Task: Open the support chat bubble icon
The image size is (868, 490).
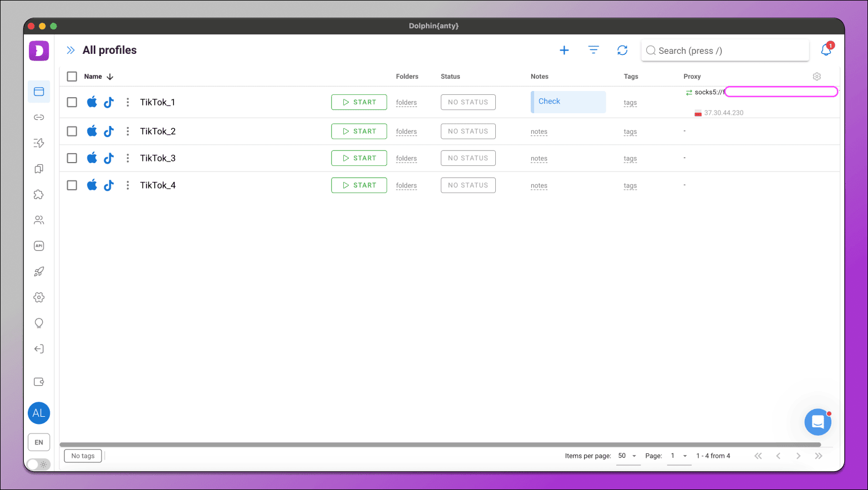Action: click(x=818, y=422)
